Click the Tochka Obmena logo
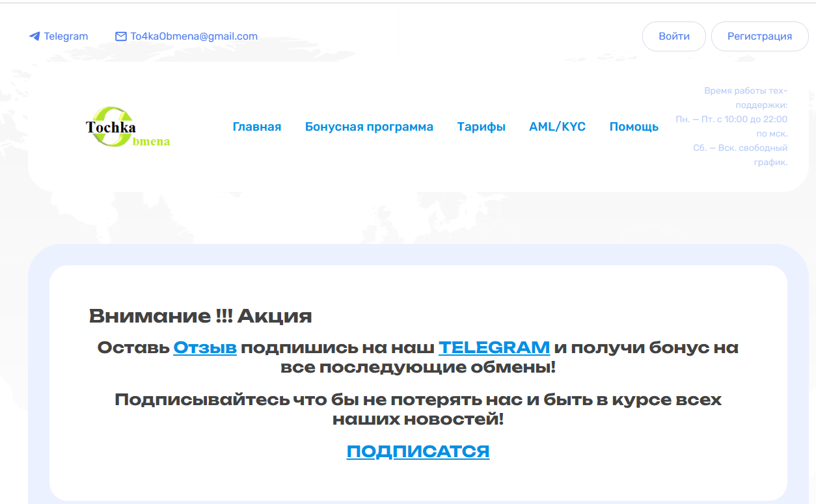This screenshot has height=504, width=816. click(x=128, y=127)
